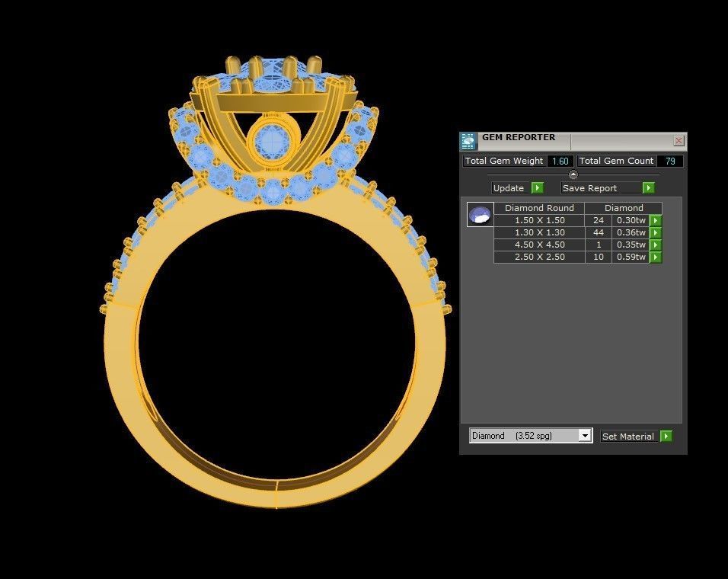Click the GEM REPORTER title bar
This screenshot has height=579, width=728.
tap(573, 141)
